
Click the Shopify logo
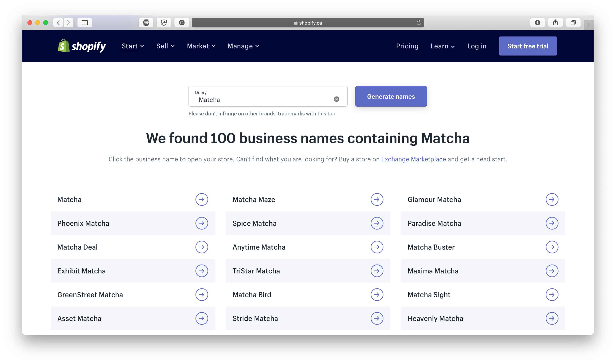(x=82, y=46)
